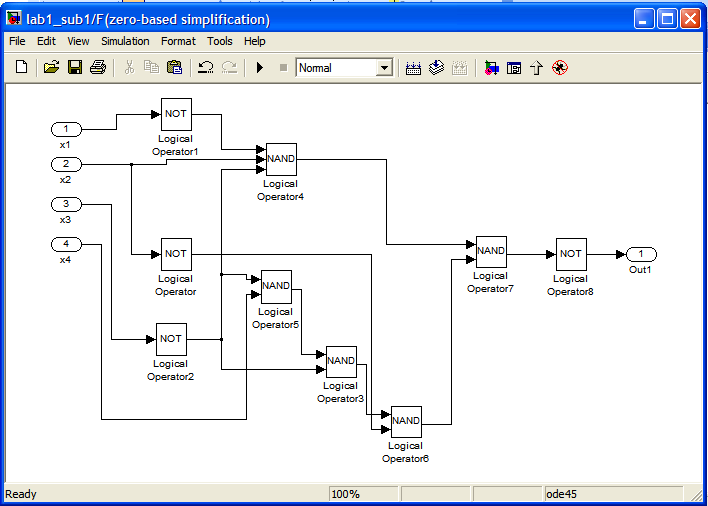Select the x2 input port block
This screenshot has width=708, height=506.
coord(66,164)
